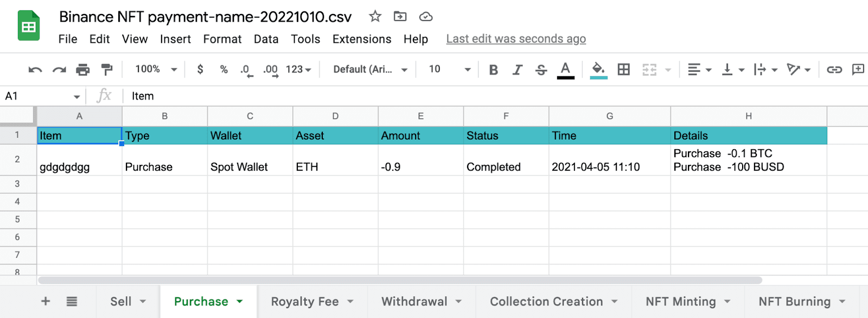
Task: Insert a comment
Action: (x=858, y=69)
